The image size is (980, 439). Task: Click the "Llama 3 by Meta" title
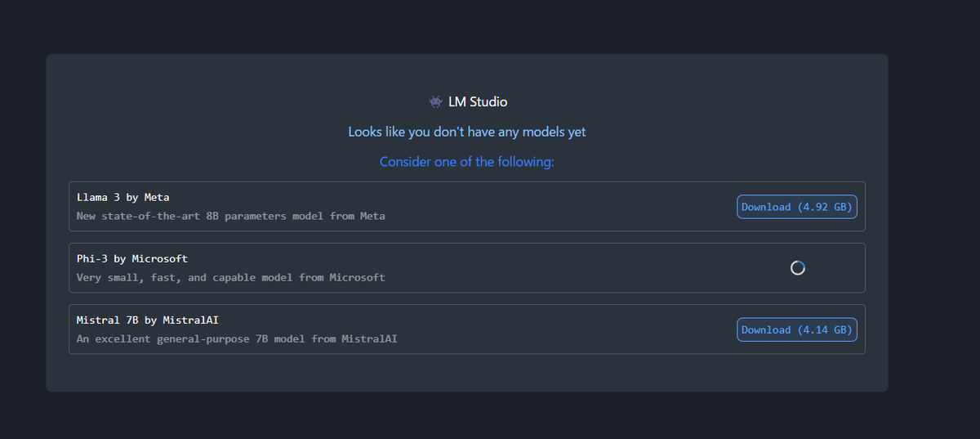point(123,197)
